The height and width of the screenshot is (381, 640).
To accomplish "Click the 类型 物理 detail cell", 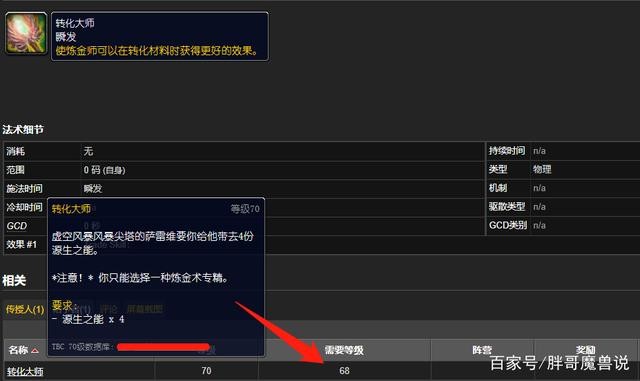I will [563, 169].
